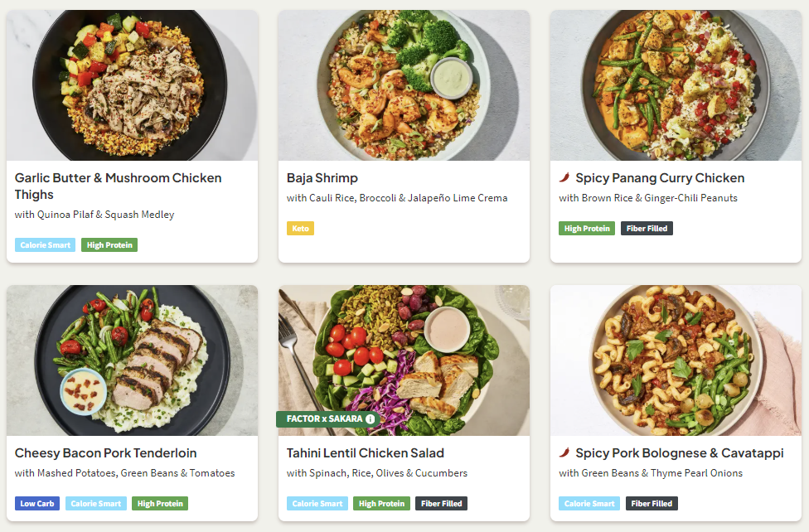The width and height of the screenshot is (809, 532).
Task: Select the Low Carb tag on Pork Tenderloin
Action: coord(37,504)
